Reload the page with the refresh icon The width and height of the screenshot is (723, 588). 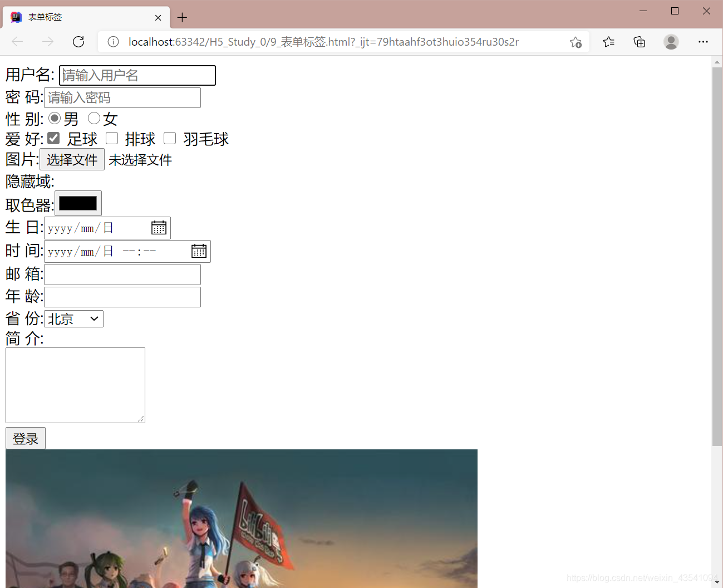click(78, 42)
